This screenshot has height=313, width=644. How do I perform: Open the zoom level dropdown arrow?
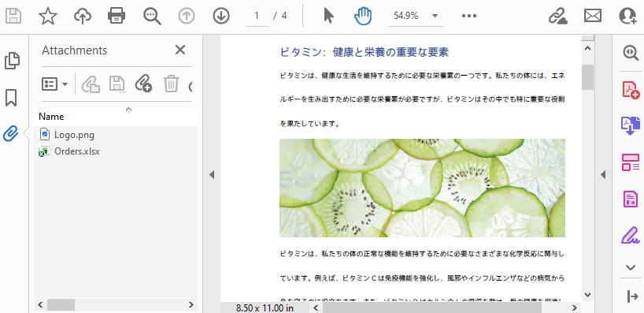pyautogui.click(x=435, y=16)
